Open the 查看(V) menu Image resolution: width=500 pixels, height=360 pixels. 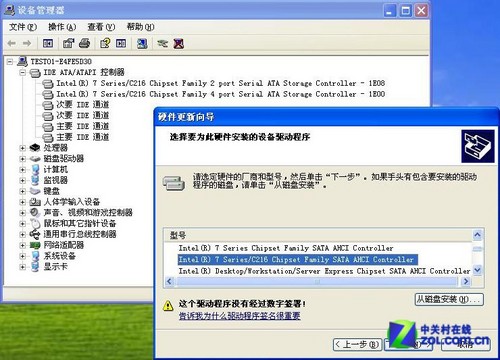[101, 27]
